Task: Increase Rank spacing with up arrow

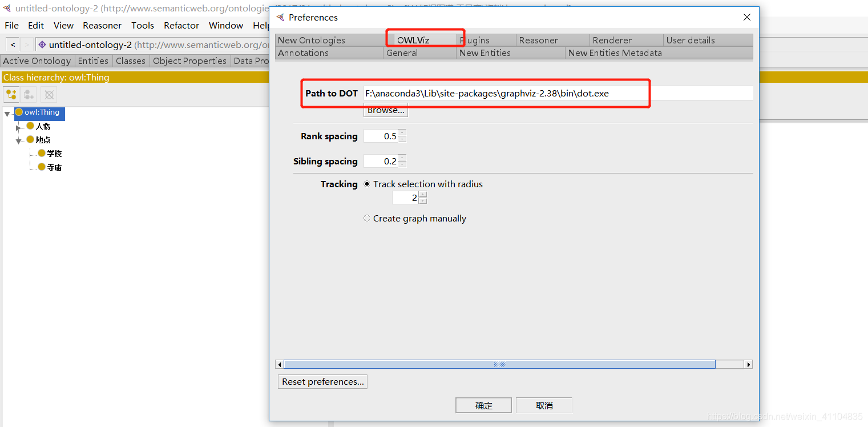Action: (x=402, y=132)
